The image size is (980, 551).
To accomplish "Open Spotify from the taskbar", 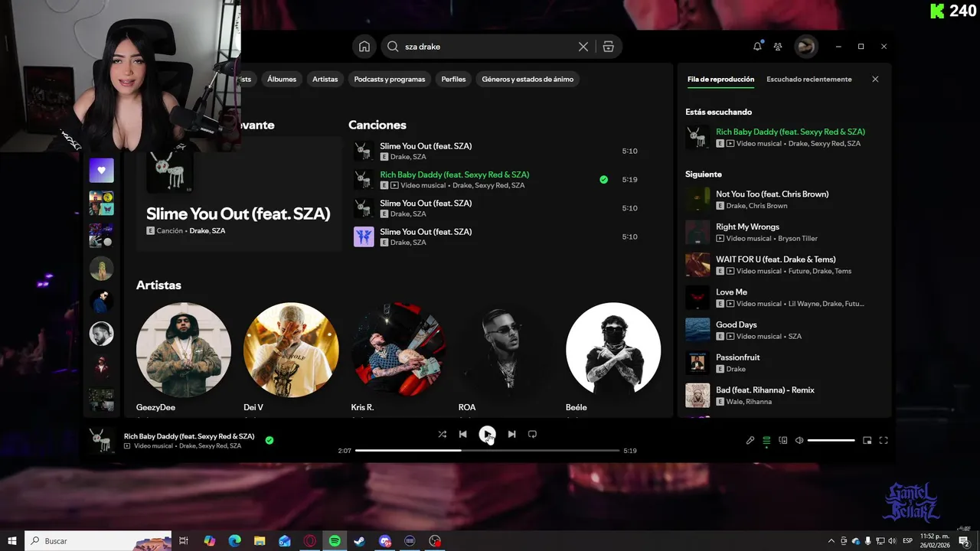I will point(335,541).
